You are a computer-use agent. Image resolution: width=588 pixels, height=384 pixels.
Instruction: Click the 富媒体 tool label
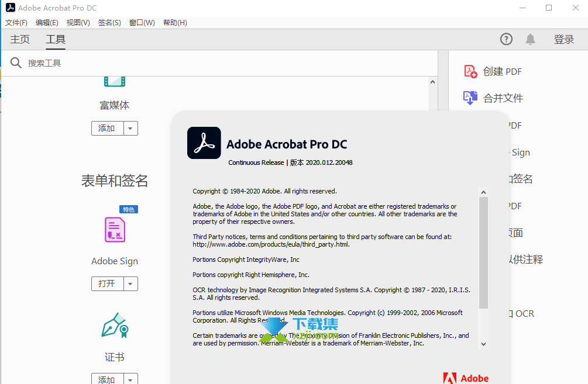point(115,105)
